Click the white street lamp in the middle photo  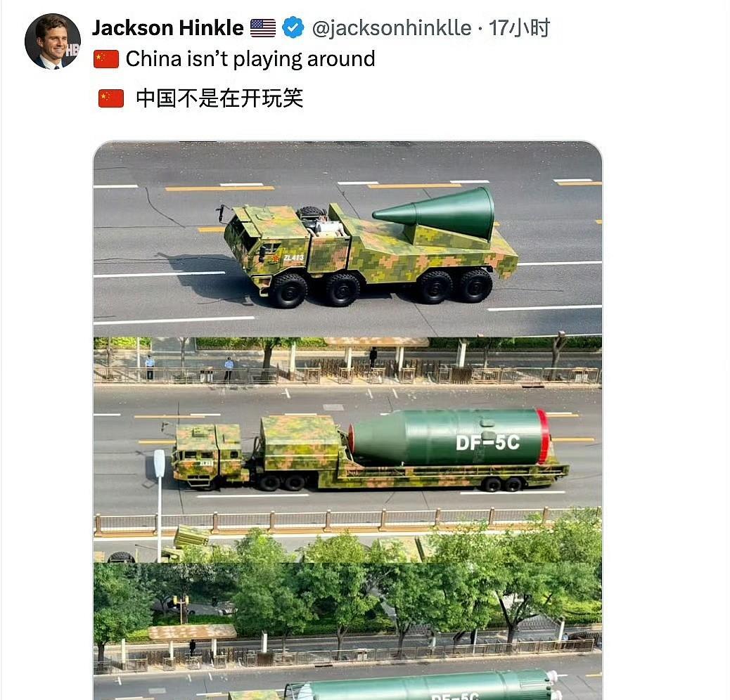[159, 505]
